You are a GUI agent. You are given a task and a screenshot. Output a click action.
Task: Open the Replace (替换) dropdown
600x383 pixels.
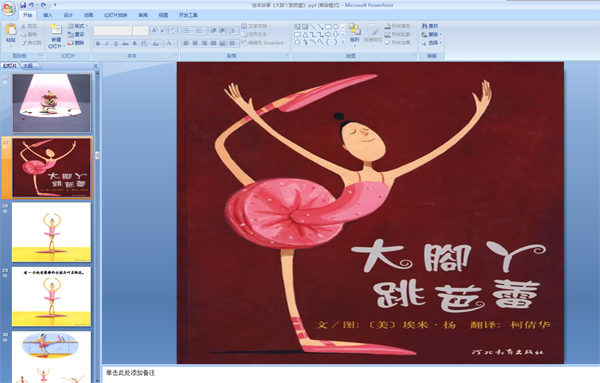pyautogui.click(x=432, y=34)
